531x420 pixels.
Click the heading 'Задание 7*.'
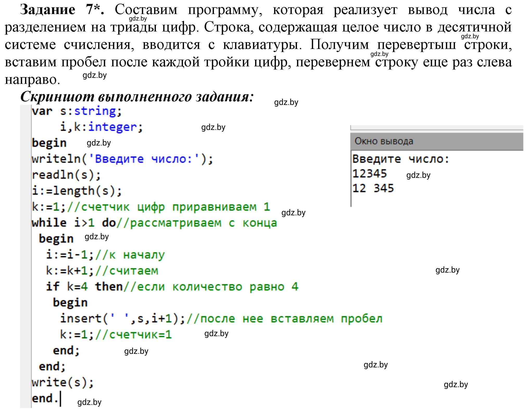pos(62,10)
